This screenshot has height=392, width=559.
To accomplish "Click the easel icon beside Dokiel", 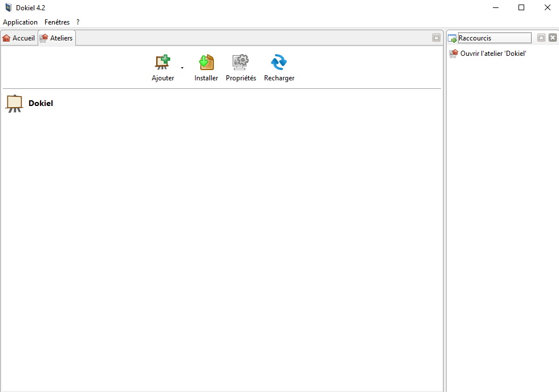I will [x=14, y=104].
